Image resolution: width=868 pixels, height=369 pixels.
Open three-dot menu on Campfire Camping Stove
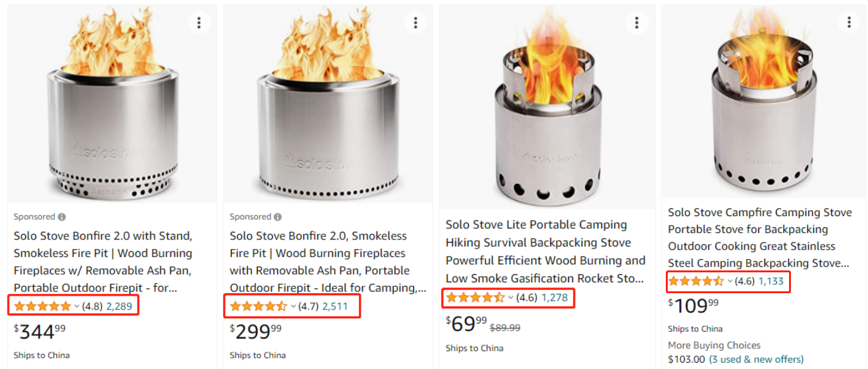tap(848, 23)
